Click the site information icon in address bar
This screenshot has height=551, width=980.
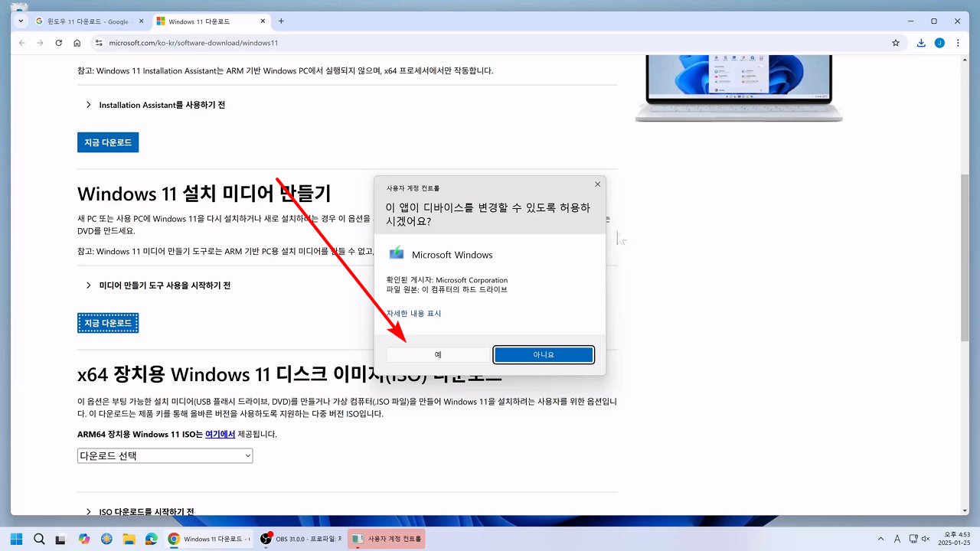(98, 43)
